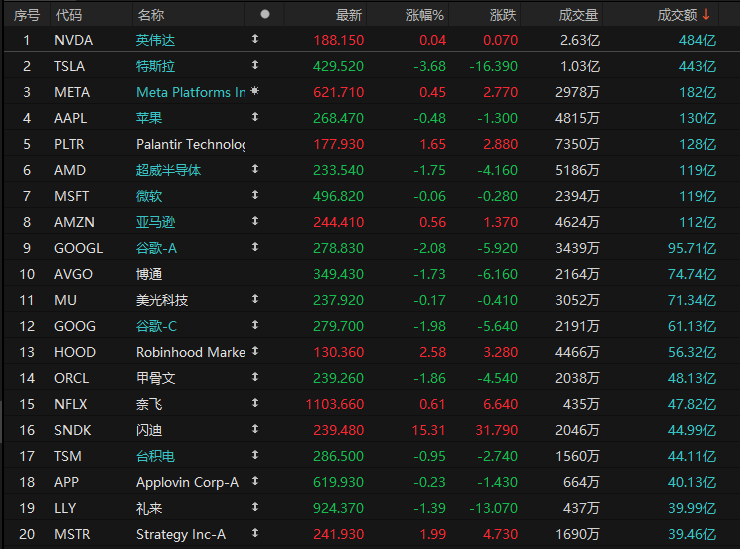Open the 超威半导体 stock name link
Viewport: 740px width, 549px height.
pos(168,170)
